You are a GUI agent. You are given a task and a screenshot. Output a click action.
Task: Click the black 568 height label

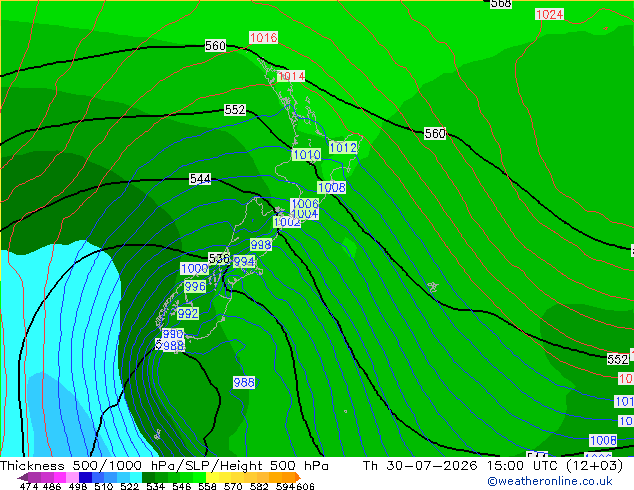pyautogui.click(x=501, y=4)
